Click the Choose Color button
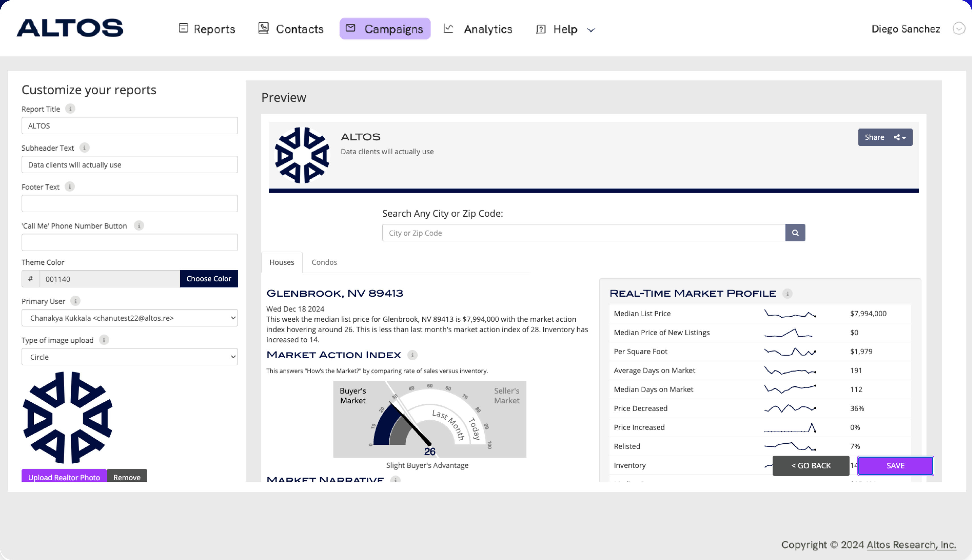 pos(209,278)
